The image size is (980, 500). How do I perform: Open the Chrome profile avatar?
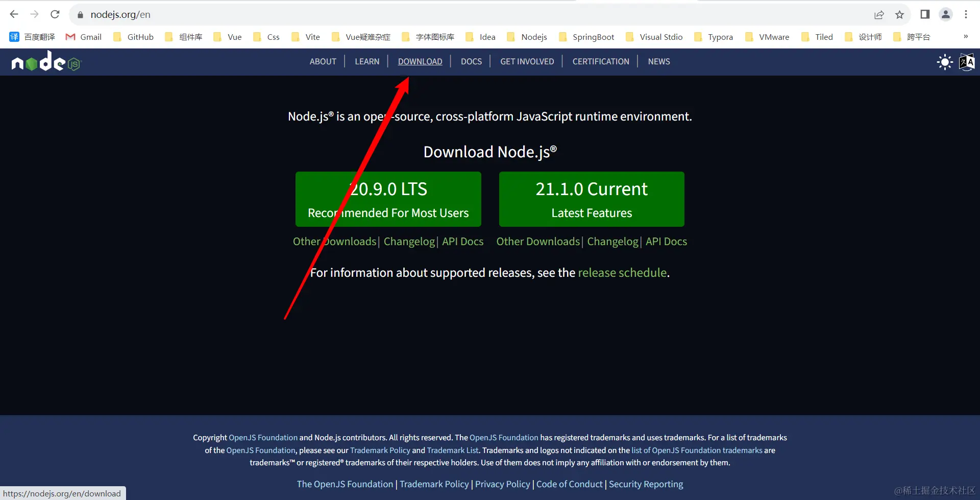point(946,14)
